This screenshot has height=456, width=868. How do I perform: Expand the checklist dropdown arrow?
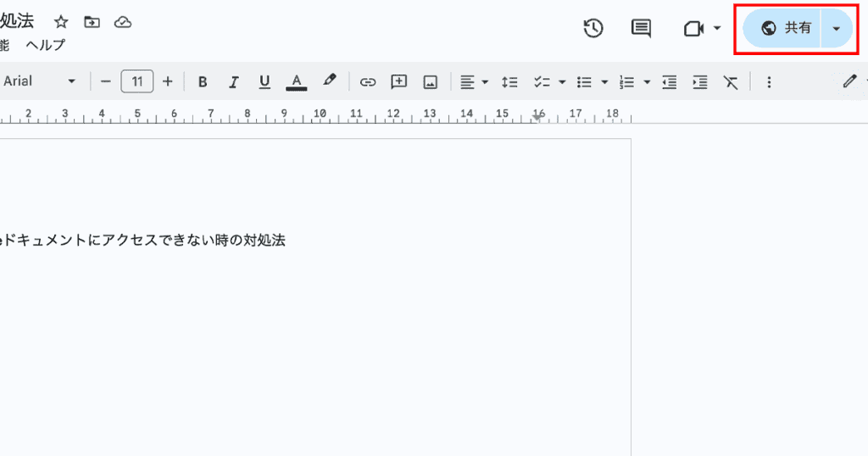tap(562, 82)
